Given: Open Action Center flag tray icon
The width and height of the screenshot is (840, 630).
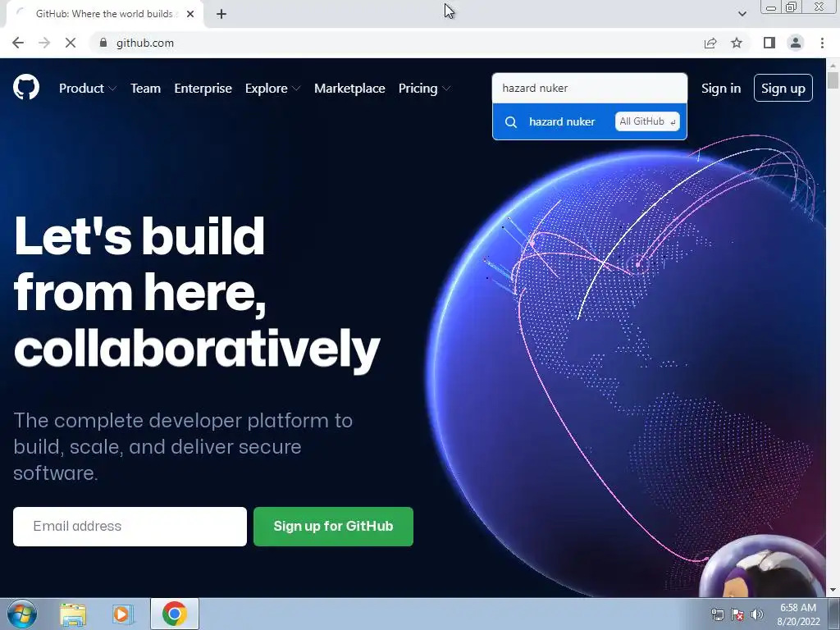Looking at the screenshot, I should click(737, 614).
